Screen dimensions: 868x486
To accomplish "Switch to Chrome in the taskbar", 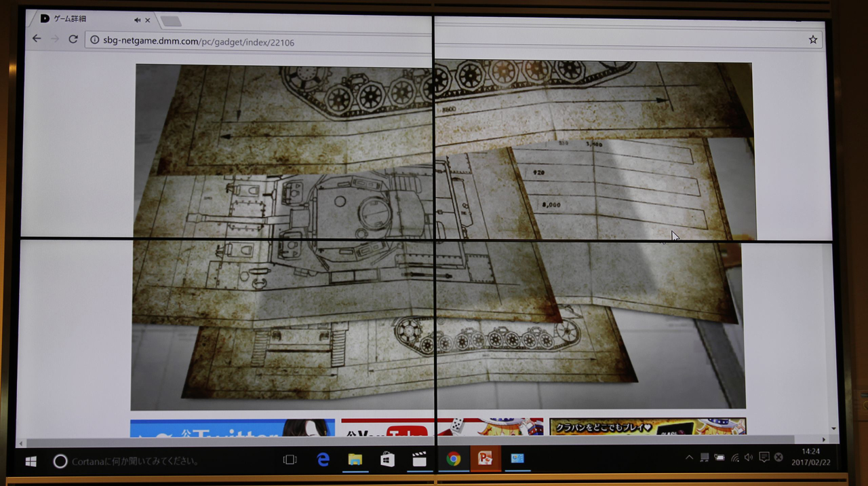I will point(453,460).
